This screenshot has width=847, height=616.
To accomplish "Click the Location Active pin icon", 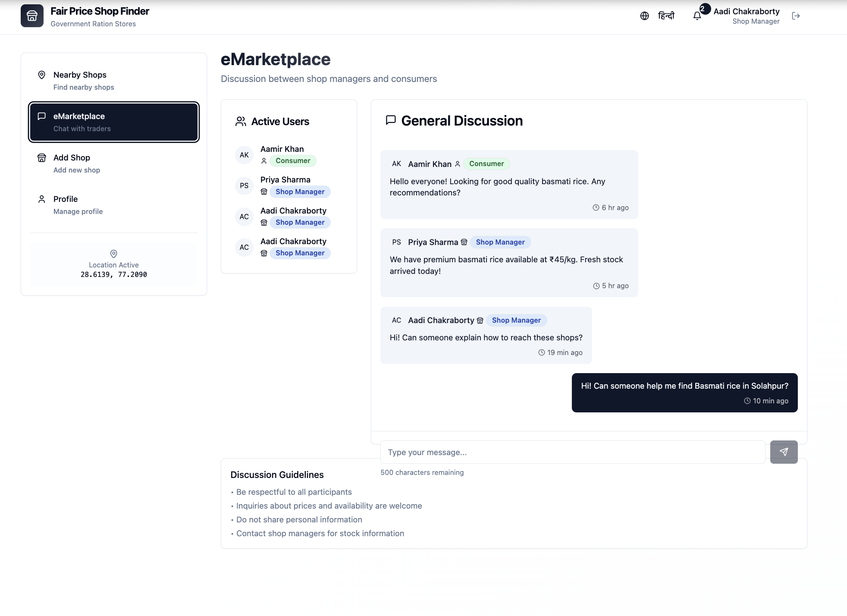I will click(x=113, y=254).
